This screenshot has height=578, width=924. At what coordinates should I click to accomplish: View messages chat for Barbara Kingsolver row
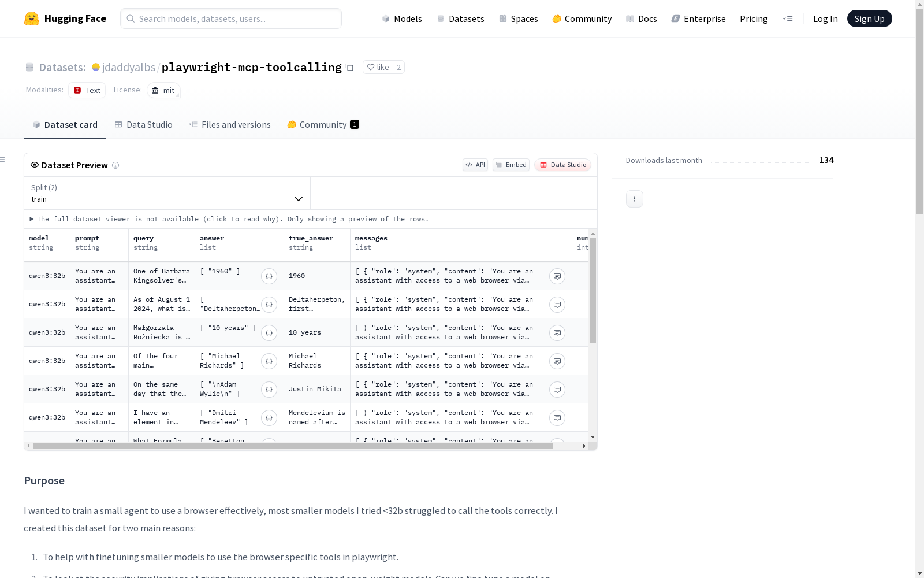pyautogui.click(x=557, y=276)
